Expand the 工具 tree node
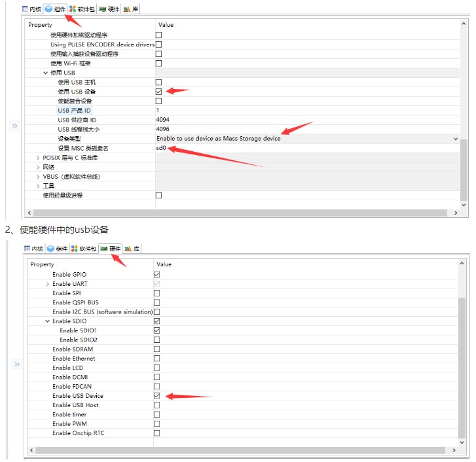 tap(38, 186)
